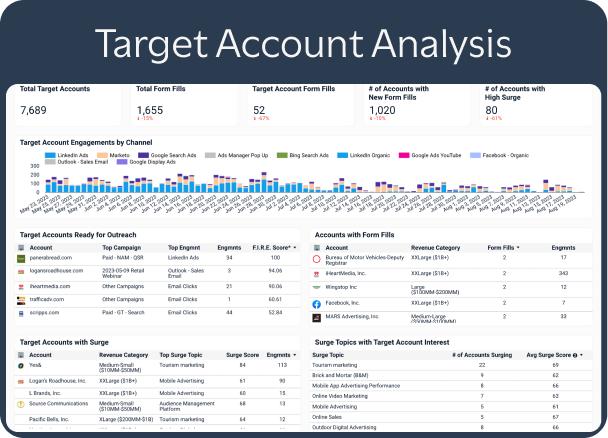This screenshot has width=608, height=438.
Task: Toggle LinkedIn Organic legend swatch
Action: point(342,155)
